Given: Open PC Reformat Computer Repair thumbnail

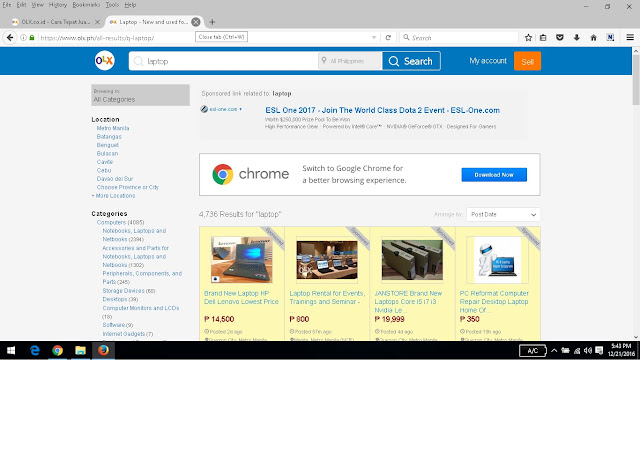Looking at the screenshot, I should tap(498, 260).
